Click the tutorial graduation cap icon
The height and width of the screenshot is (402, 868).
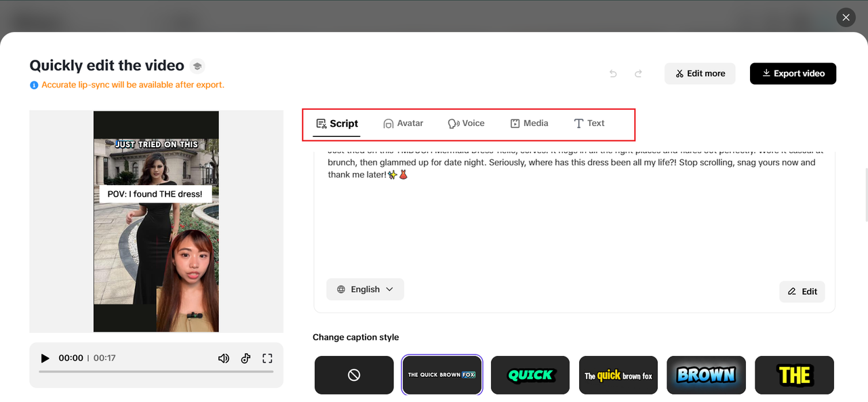[x=197, y=66]
